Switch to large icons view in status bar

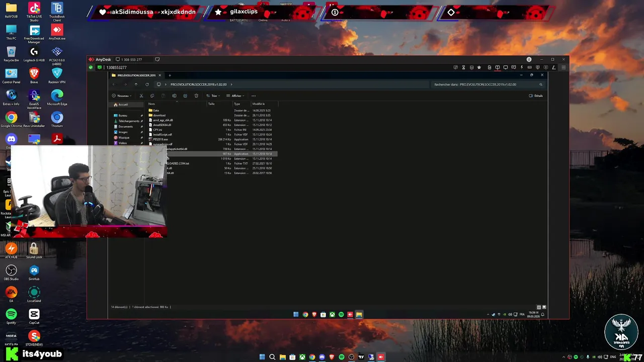[x=544, y=307]
